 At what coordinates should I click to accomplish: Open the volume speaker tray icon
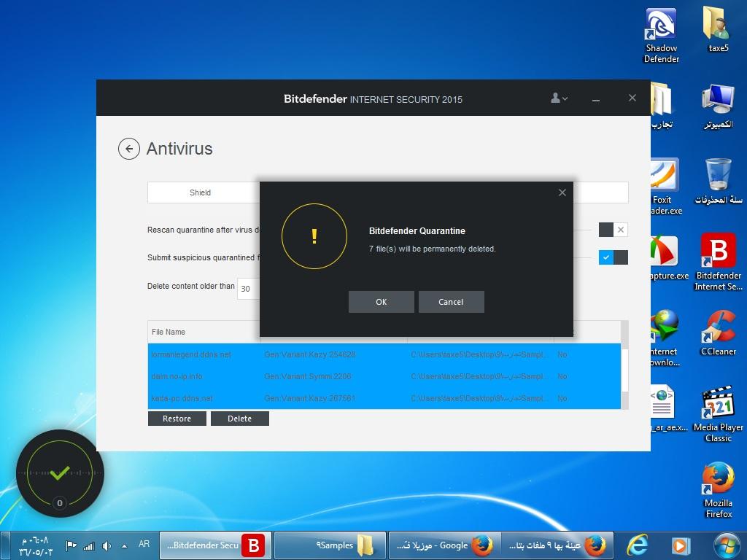(x=107, y=545)
